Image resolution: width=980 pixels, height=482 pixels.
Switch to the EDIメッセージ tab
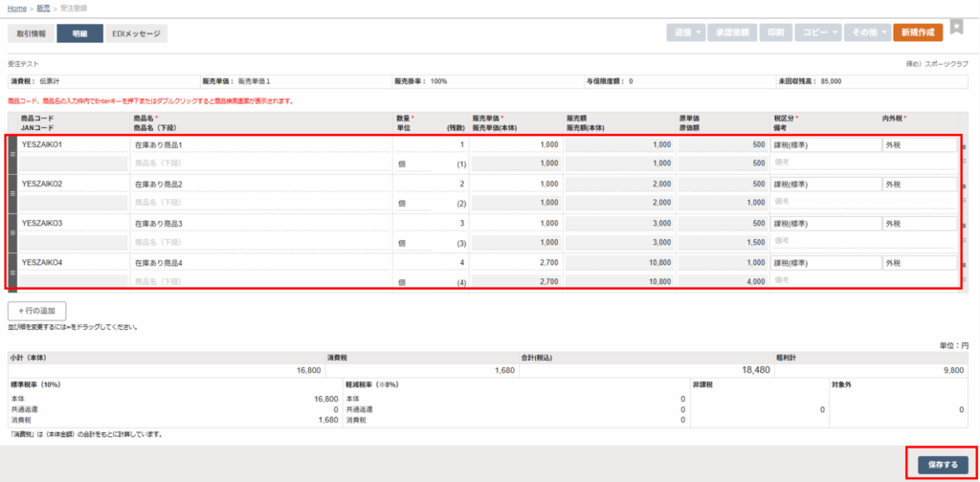(x=134, y=33)
